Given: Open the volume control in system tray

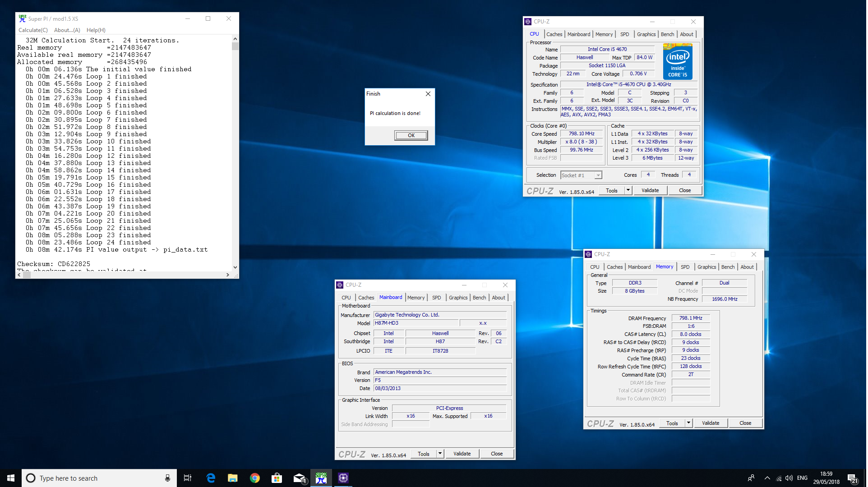Looking at the screenshot, I should tap(789, 478).
